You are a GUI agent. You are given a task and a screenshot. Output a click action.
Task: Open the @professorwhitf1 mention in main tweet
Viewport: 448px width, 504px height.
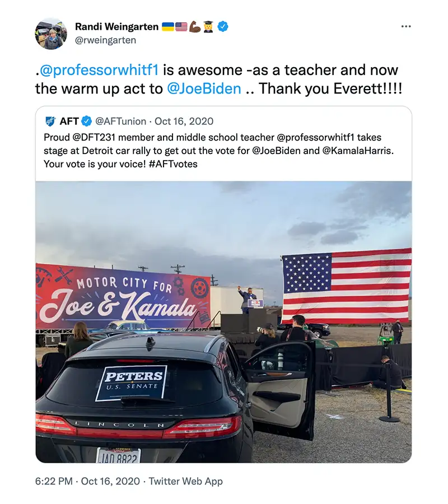pos(99,70)
